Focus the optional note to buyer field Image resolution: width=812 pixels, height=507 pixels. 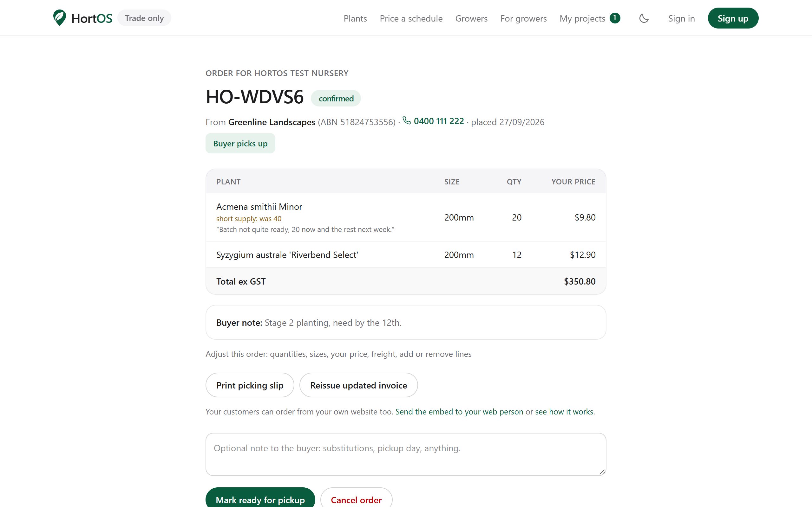[x=406, y=454]
